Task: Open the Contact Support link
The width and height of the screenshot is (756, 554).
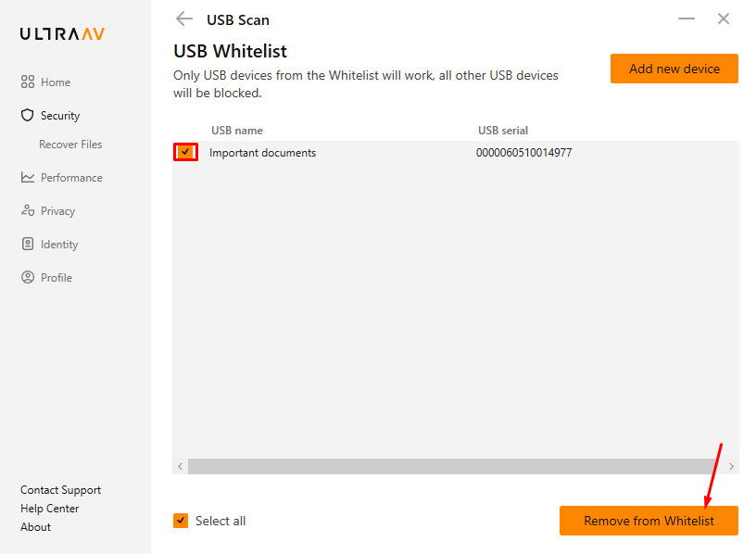Action: pyautogui.click(x=61, y=490)
